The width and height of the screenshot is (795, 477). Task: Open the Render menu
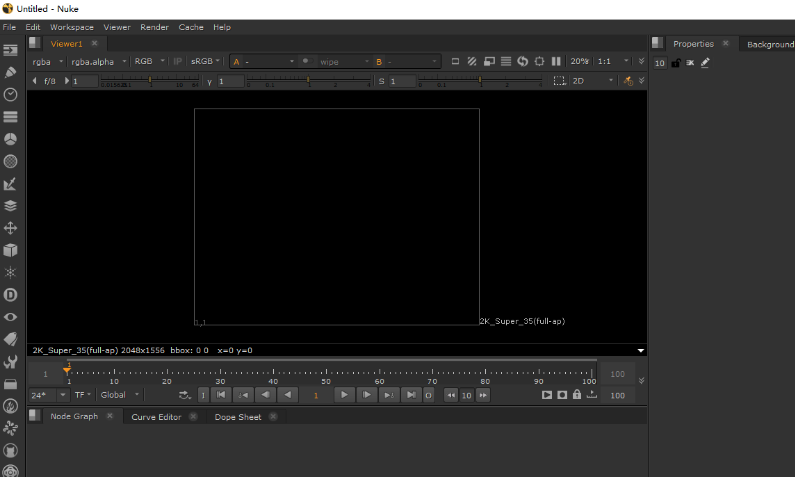tap(154, 27)
